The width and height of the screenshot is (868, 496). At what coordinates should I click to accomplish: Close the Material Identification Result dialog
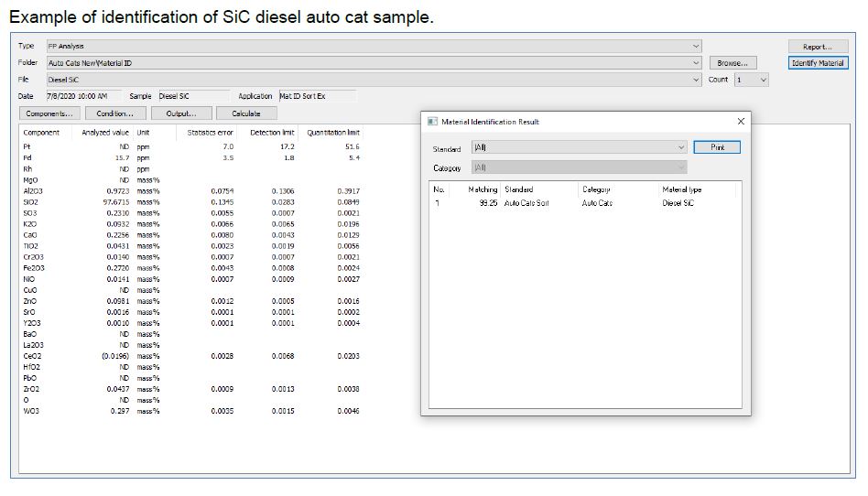pos(741,121)
